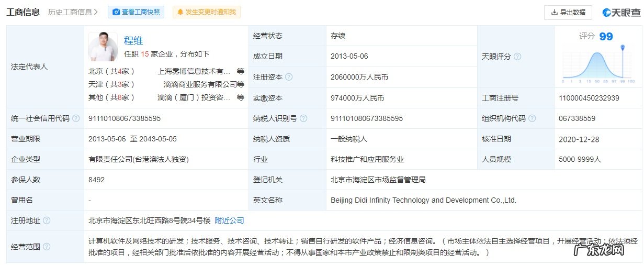
Task: Click the 天眼查 logo
Action: click(620, 12)
